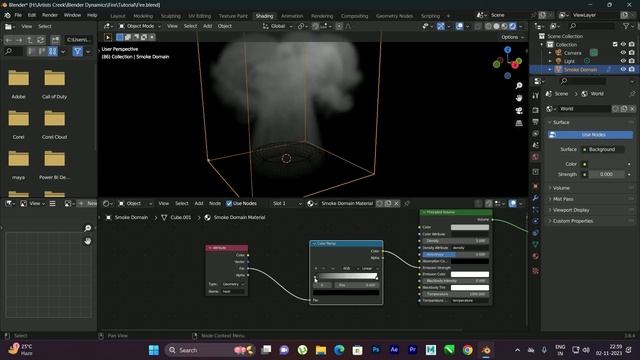Open Modifiers wrench properties tab
Screen dimensions: 640x360
click(x=536, y=198)
